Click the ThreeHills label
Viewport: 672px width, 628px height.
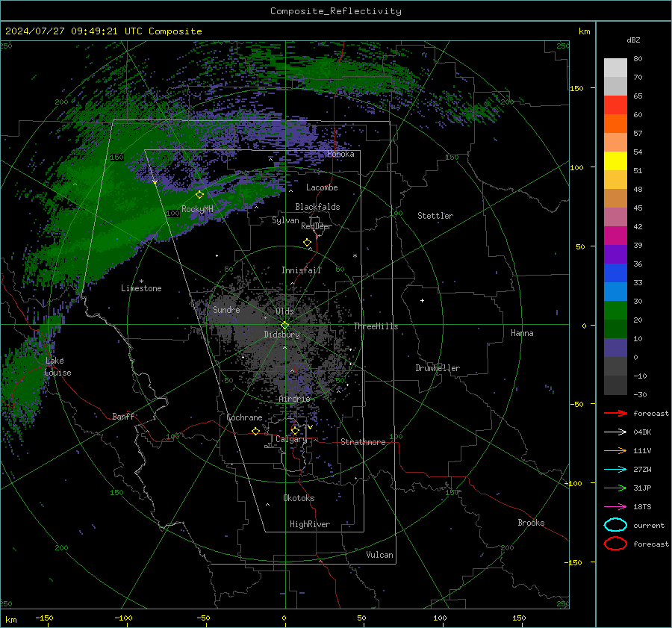point(376,326)
